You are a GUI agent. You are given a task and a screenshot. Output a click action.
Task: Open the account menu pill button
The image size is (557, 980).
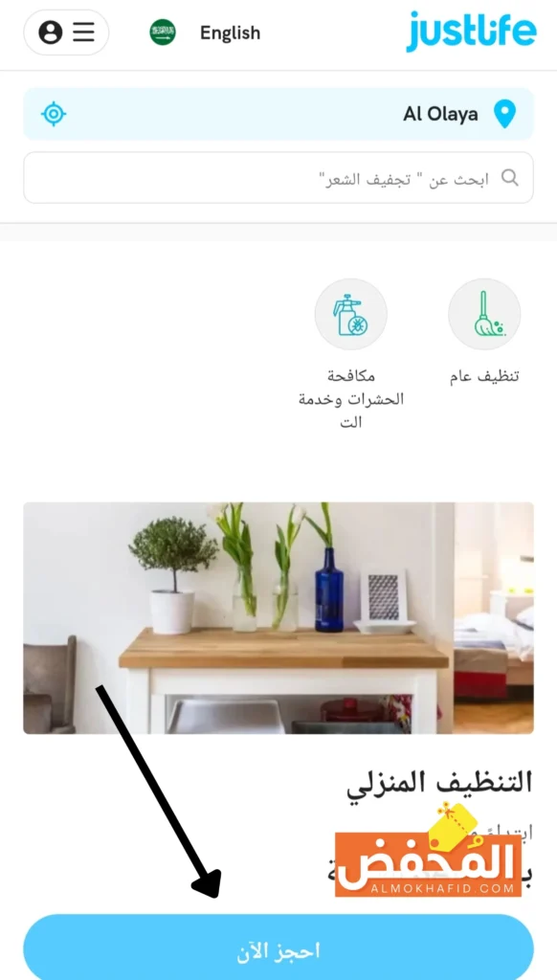click(x=66, y=33)
